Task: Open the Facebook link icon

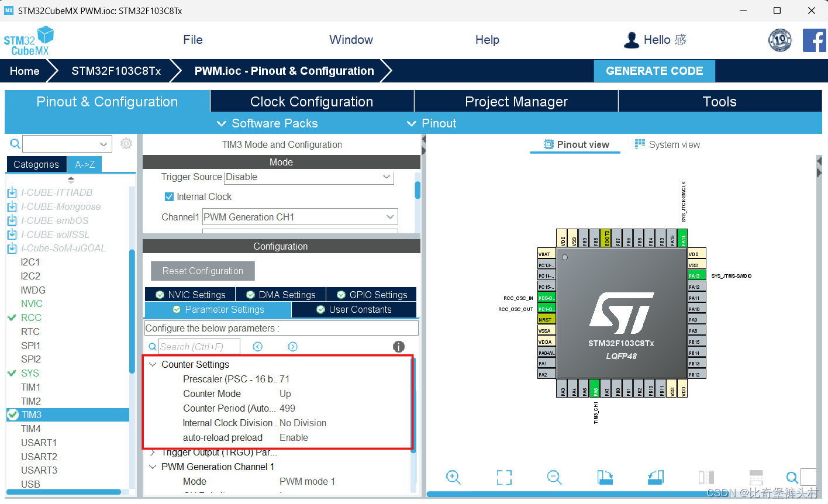Action: tap(815, 40)
